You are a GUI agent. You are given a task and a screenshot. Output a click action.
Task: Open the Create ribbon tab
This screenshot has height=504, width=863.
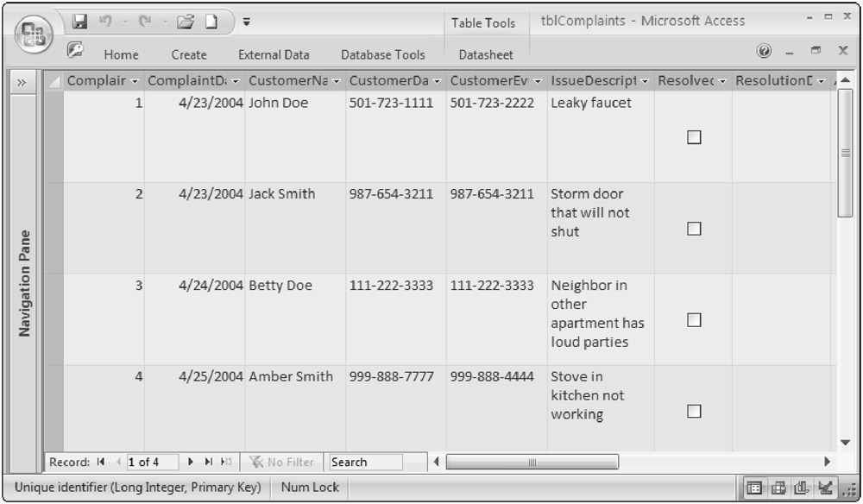(x=188, y=54)
